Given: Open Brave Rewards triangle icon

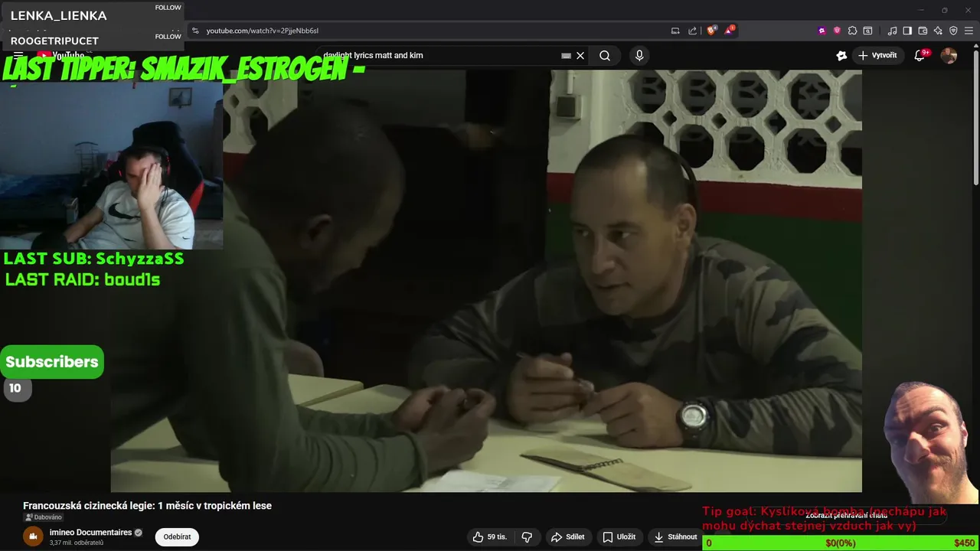Looking at the screenshot, I should (x=729, y=31).
